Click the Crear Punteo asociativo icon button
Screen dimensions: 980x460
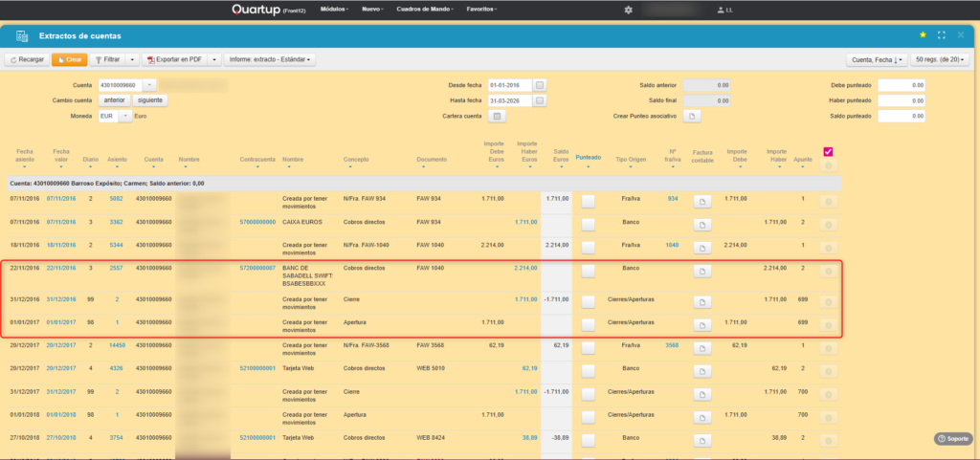pos(694,116)
